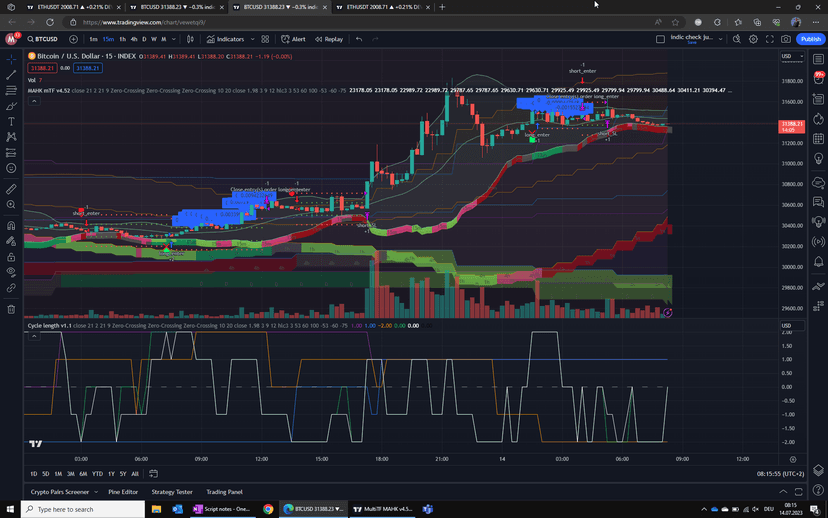Open the candlestick chart style selector
Screen dimensions: 828x518
(190, 39)
